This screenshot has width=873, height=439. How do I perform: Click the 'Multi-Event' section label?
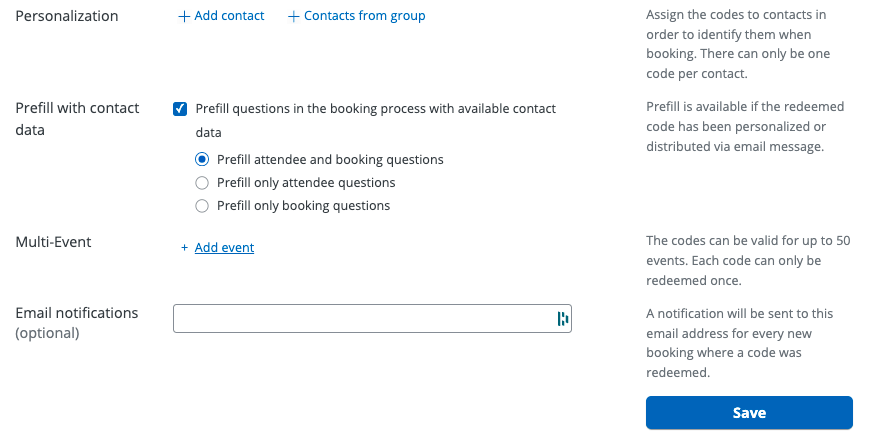click(x=54, y=242)
